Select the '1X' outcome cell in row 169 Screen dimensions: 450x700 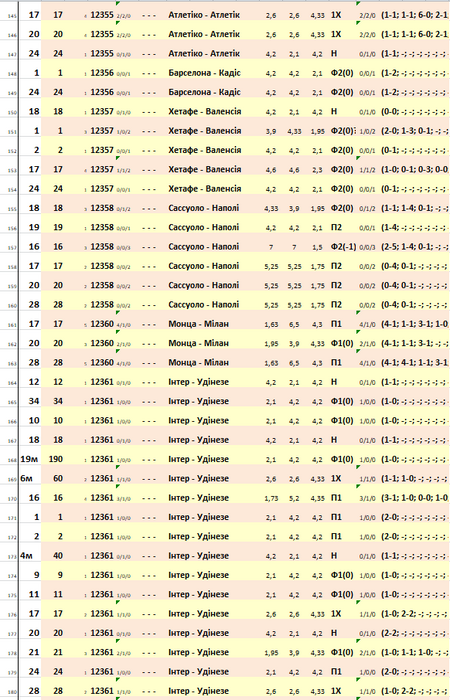click(336, 478)
